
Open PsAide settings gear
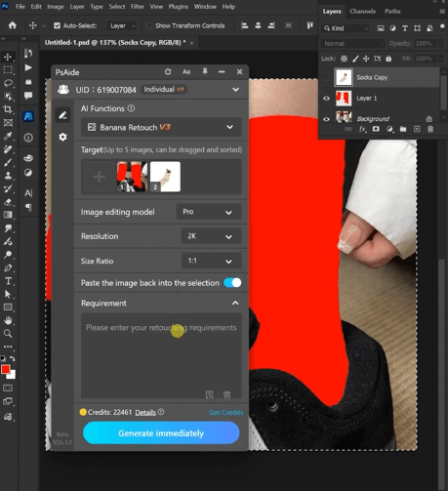pos(62,137)
